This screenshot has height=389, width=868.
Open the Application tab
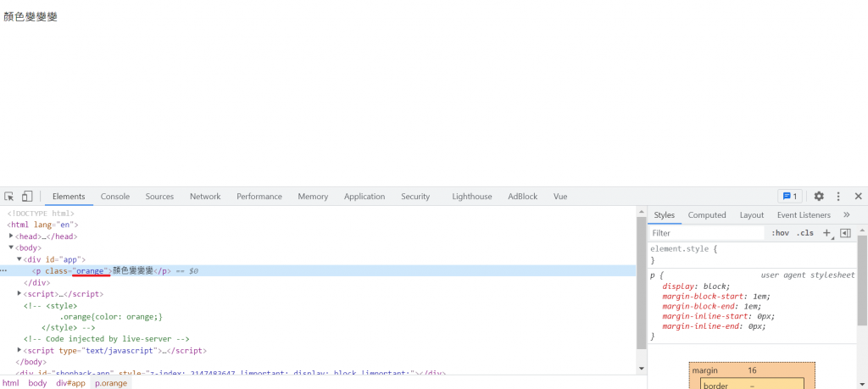tap(364, 197)
